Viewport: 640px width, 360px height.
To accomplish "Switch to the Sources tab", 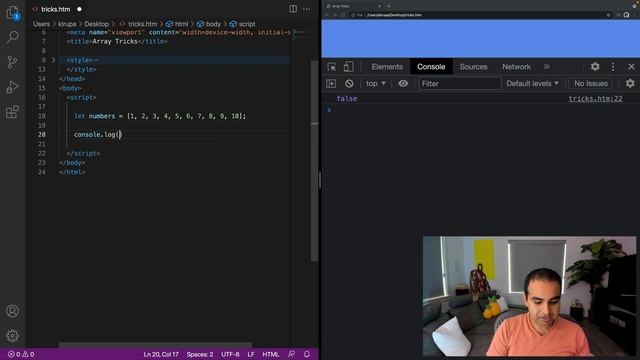I will tap(473, 67).
